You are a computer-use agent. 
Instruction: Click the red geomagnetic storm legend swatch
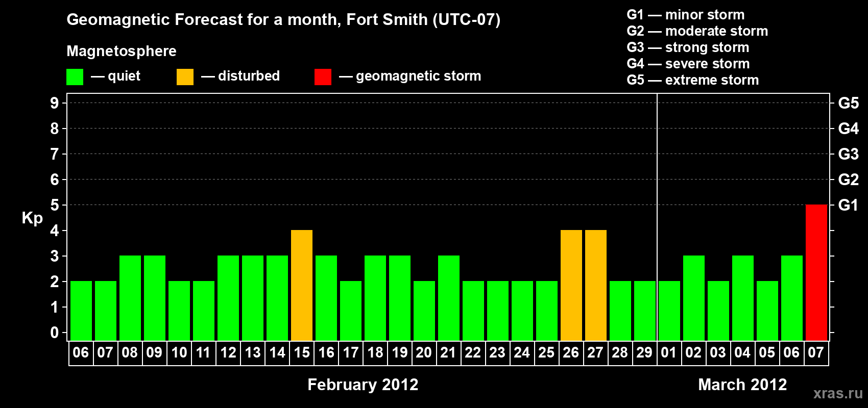pos(323,77)
